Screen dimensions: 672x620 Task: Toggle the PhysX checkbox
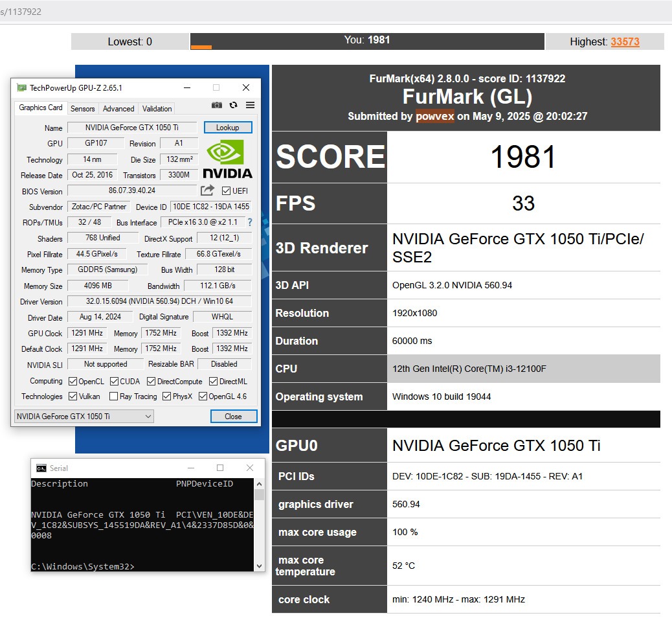pyautogui.click(x=167, y=396)
